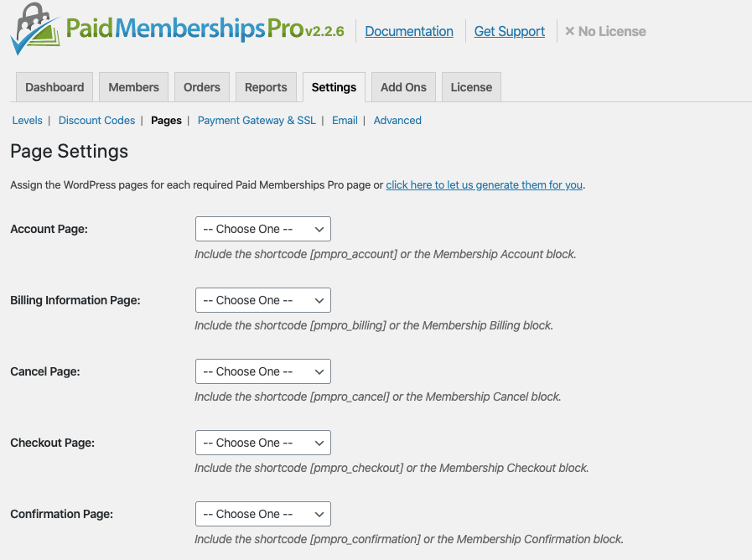The image size is (752, 560).
Task: Open the Documentation link
Action: pos(409,32)
